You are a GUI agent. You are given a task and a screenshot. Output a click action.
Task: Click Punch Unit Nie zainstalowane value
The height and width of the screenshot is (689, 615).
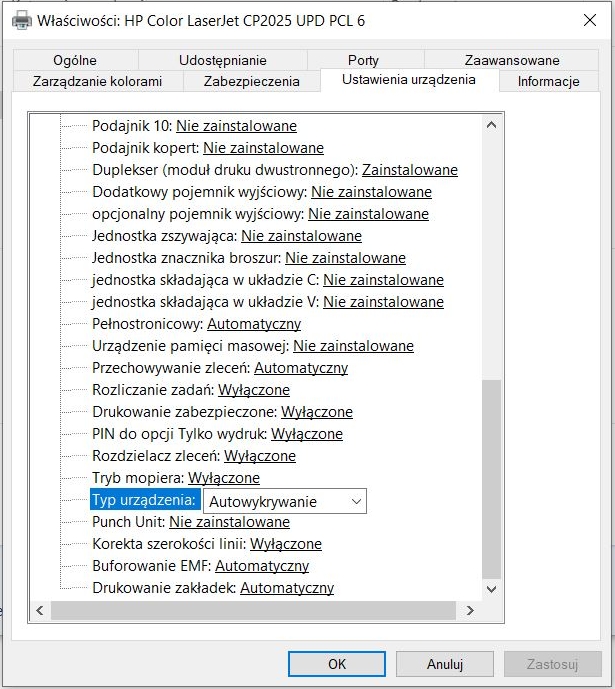pos(229,522)
